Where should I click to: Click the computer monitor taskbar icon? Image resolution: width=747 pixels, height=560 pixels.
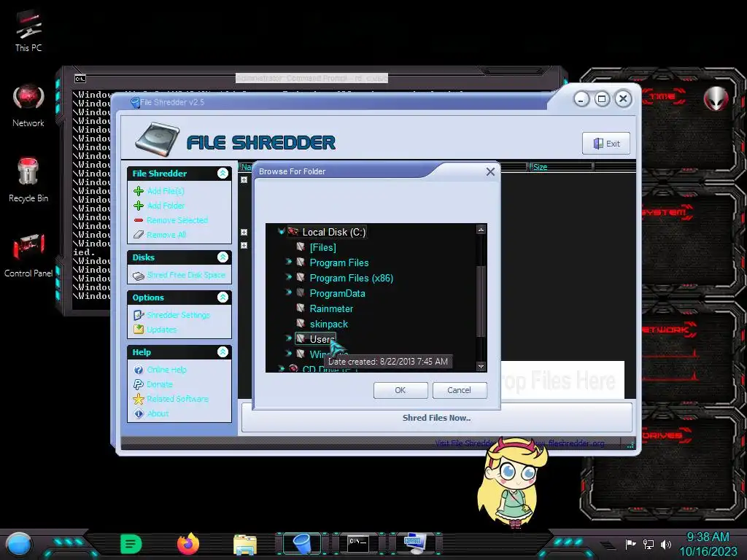point(415,544)
